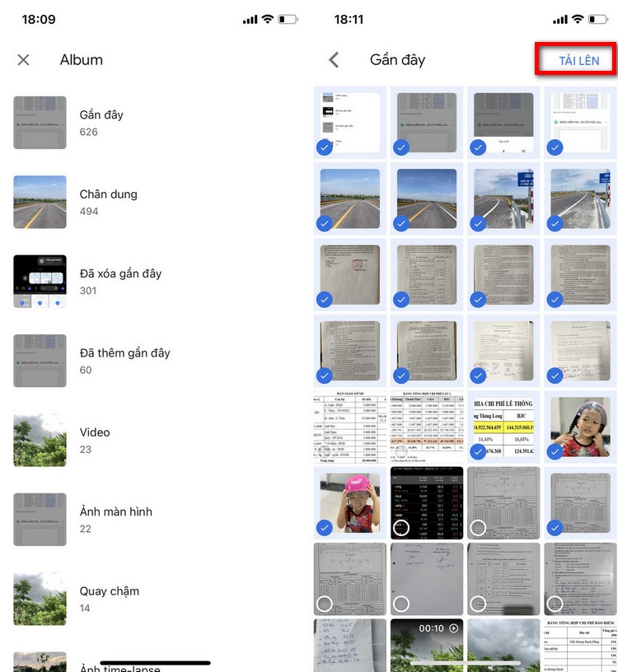
Task: Select the BẢNG TỔNG HỢP CHI PHÍ BẢO HIỂM photo
Action: click(x=580, y=645)
